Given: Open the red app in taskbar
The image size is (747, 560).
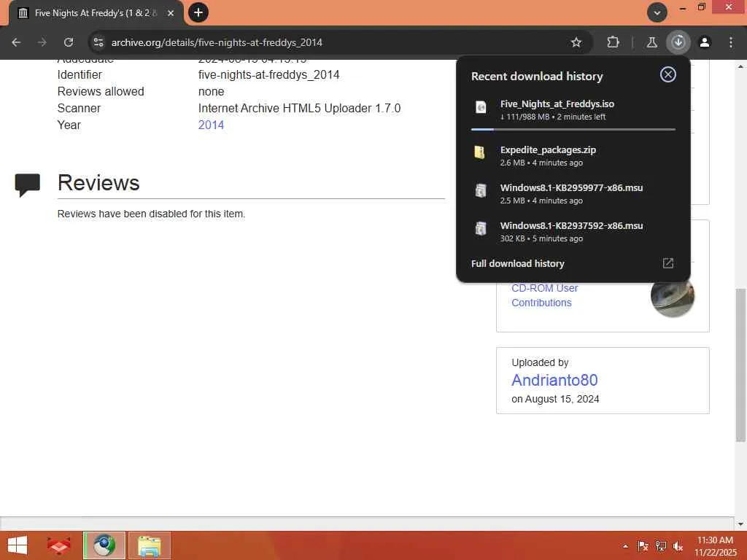Looking at the screenshot, I should tap(59, 545).
